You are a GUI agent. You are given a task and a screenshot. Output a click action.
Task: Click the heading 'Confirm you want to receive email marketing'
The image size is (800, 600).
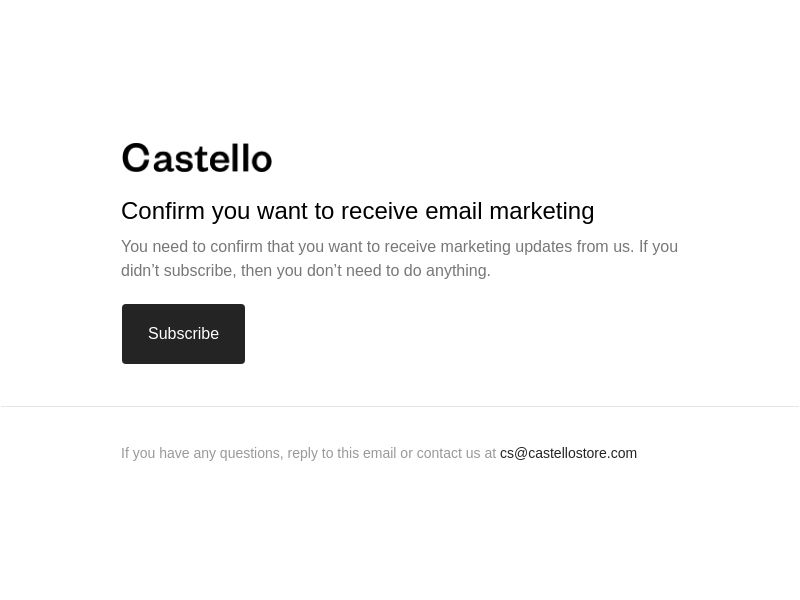(x=358, y=211)
